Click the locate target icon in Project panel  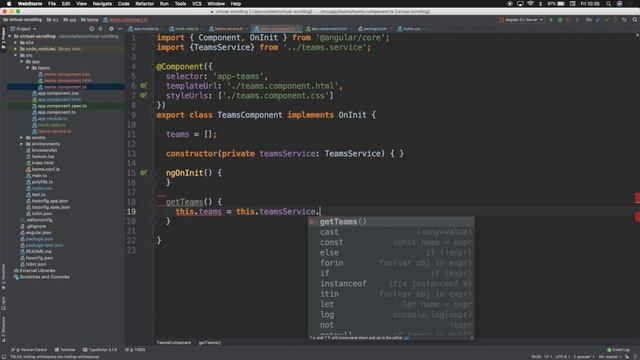(91, 29)
